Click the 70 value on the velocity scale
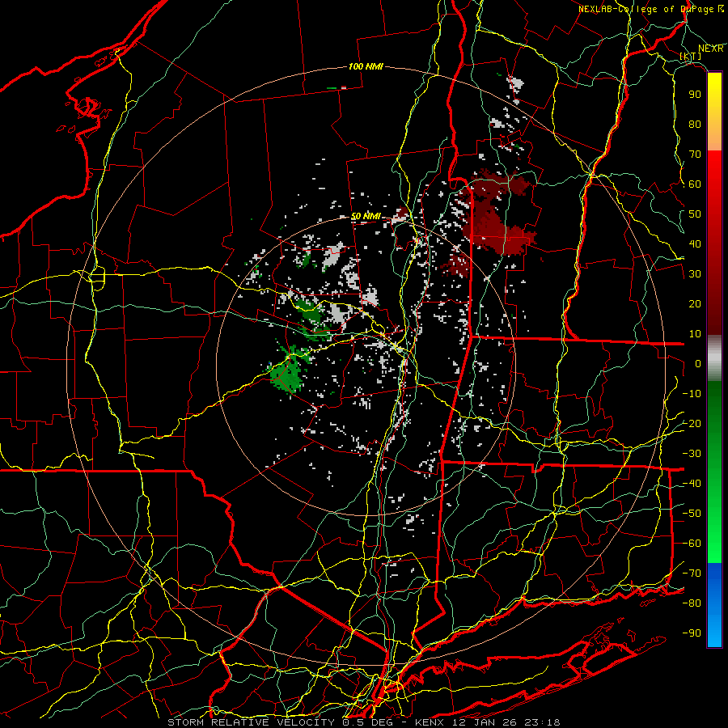 click(695, 154)
